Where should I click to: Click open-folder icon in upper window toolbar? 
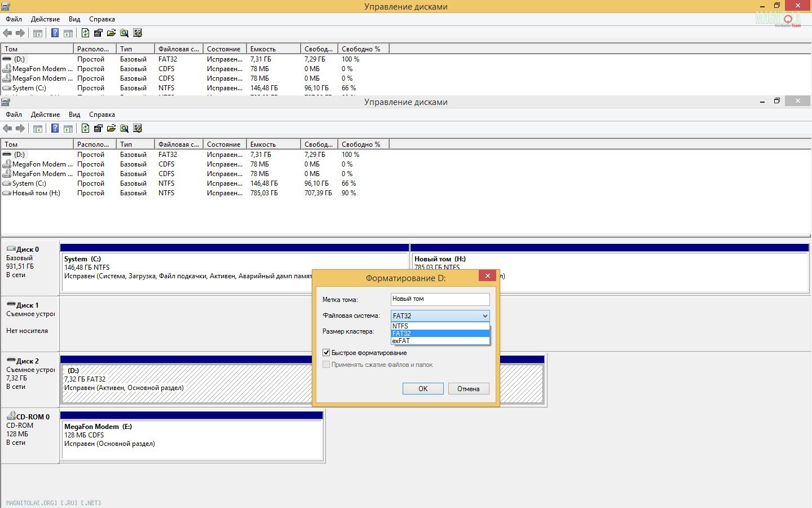[x=111, y=33]
